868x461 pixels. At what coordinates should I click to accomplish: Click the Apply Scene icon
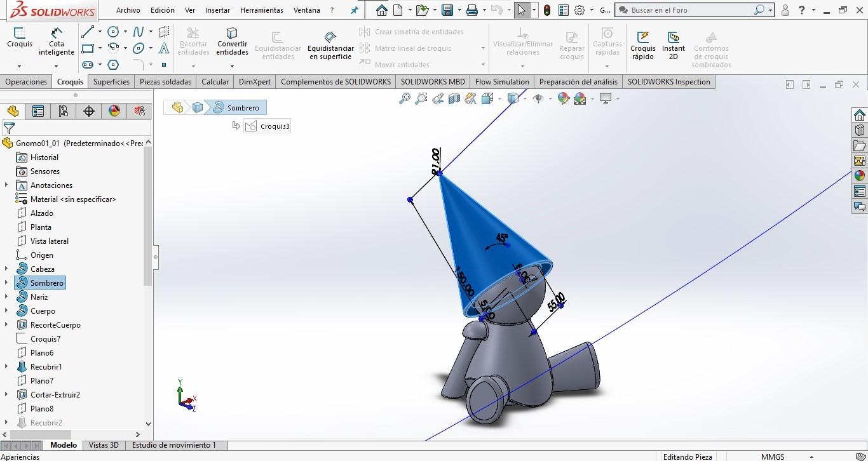(580, 98)
